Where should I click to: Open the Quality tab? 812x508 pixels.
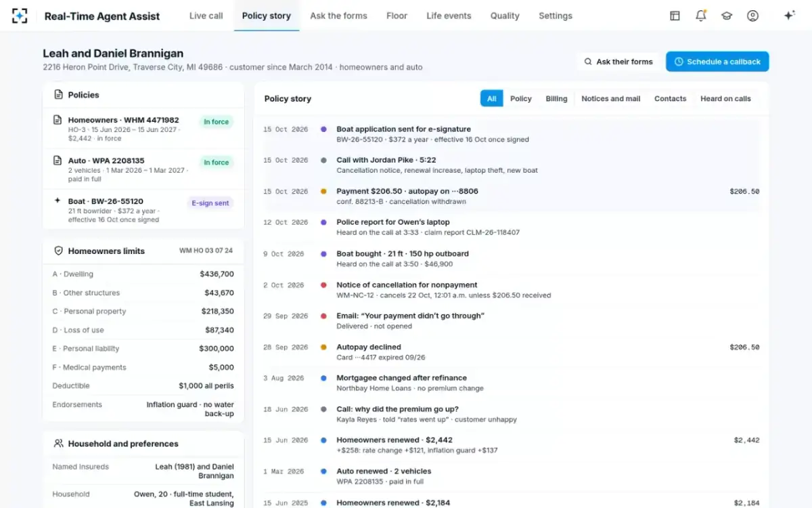(x=505, y=16)
